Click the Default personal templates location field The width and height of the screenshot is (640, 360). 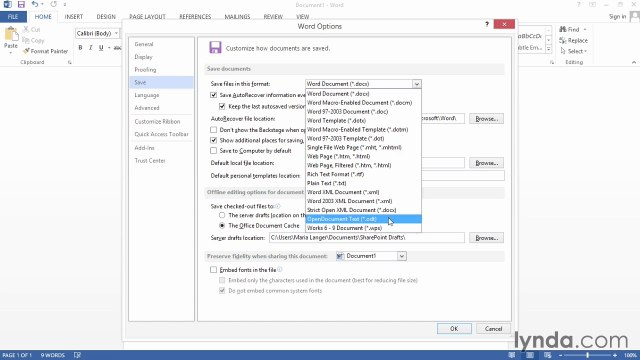point(463,176)
